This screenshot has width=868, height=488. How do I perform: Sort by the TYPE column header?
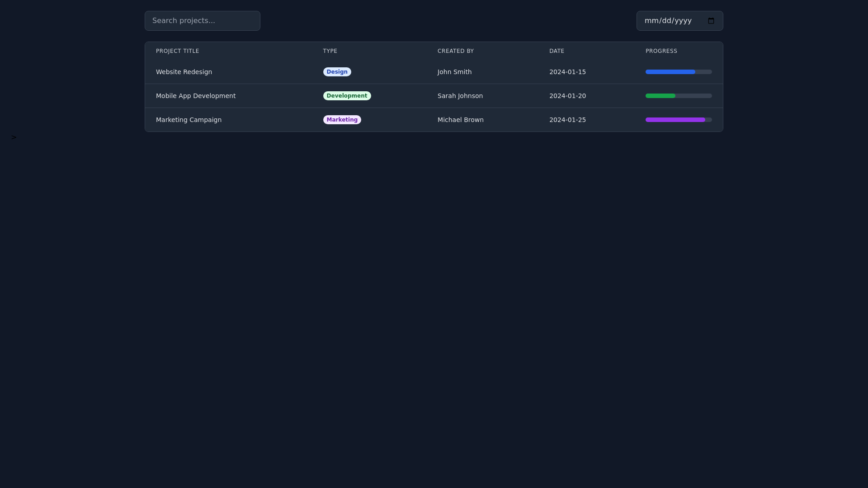[330, 51]
